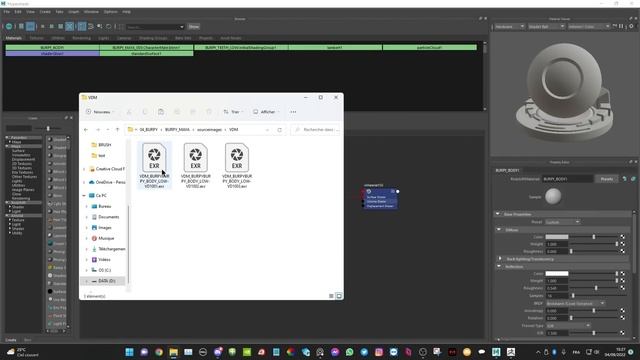Click the Explorer search box
This screenshot has height=360, width=640.
pyautogui.click(x=316, y=130)
